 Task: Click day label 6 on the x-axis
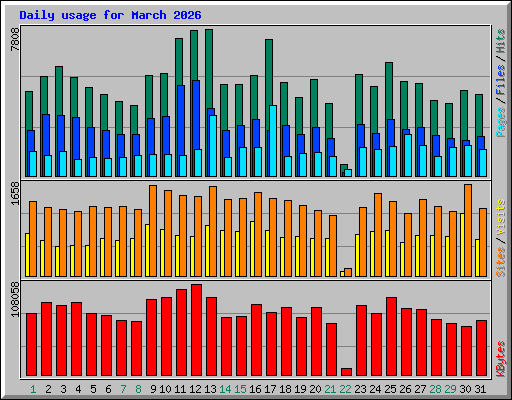(x=108, y=389)
